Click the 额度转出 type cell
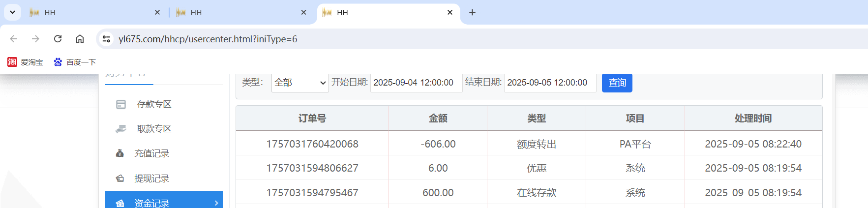The image size is (868, 208). pos(537,144)
